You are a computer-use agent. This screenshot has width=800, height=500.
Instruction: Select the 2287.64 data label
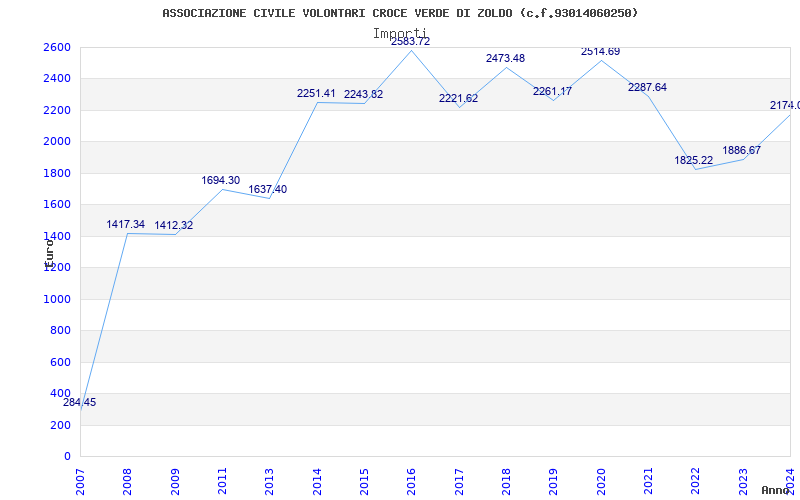point(647,88)
